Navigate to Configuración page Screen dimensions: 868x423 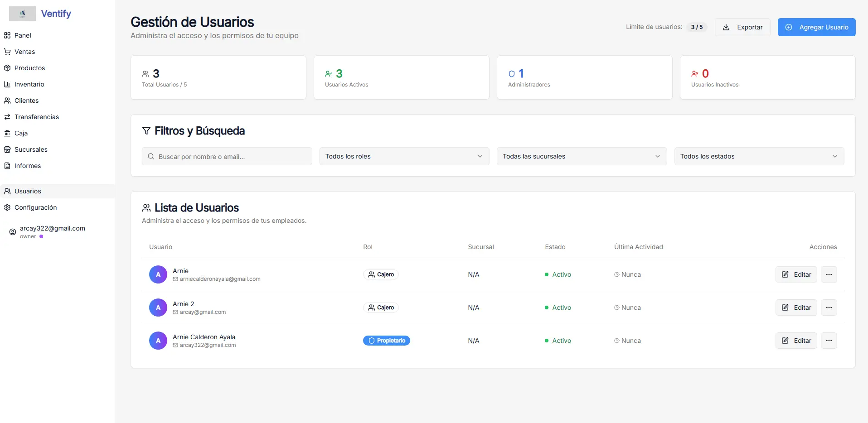click(35, 207)
